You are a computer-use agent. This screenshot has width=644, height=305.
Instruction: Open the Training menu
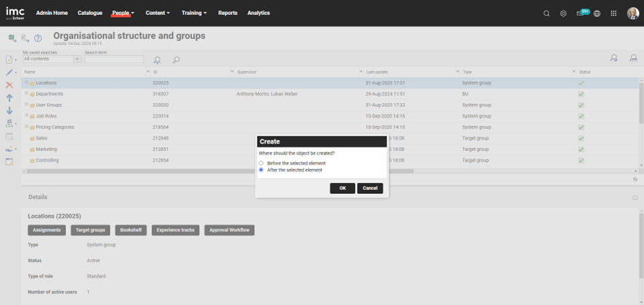click(195, 13)
